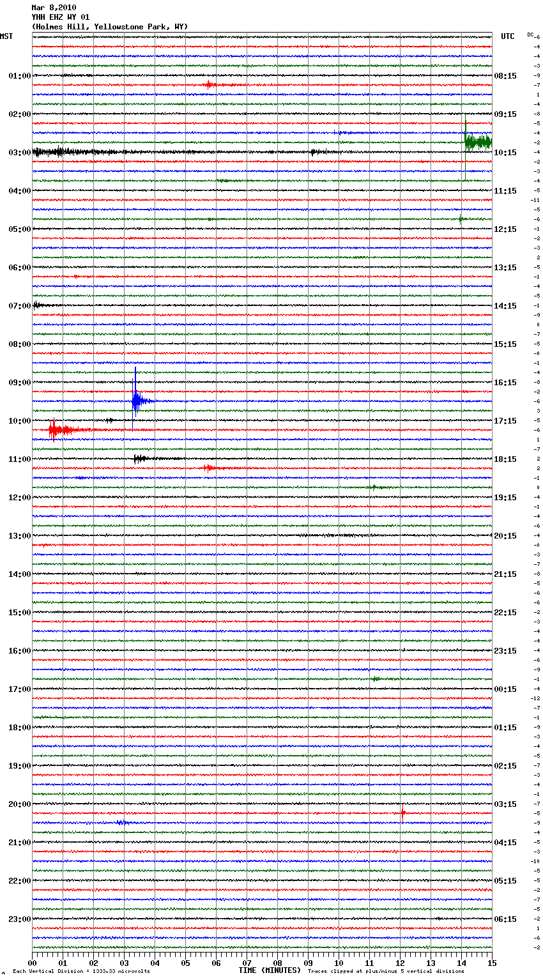Click the '16:15' UTC time label

[x=505, y=383]
